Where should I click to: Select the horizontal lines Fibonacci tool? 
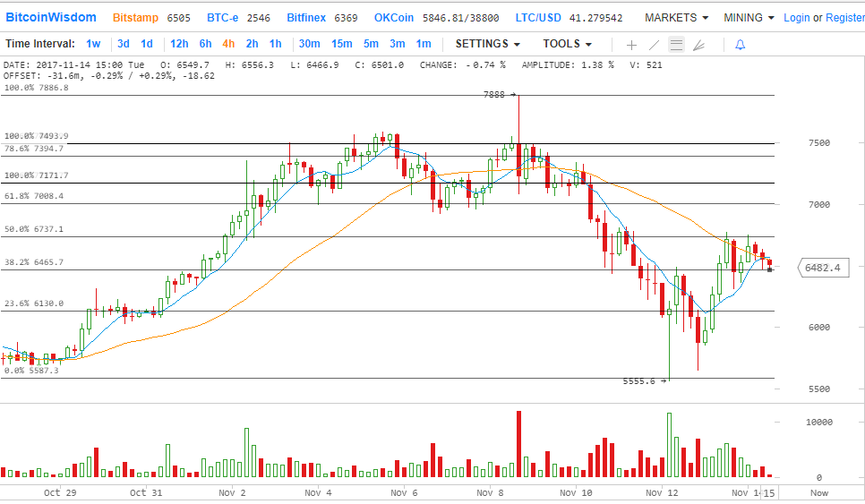point(676,44)
